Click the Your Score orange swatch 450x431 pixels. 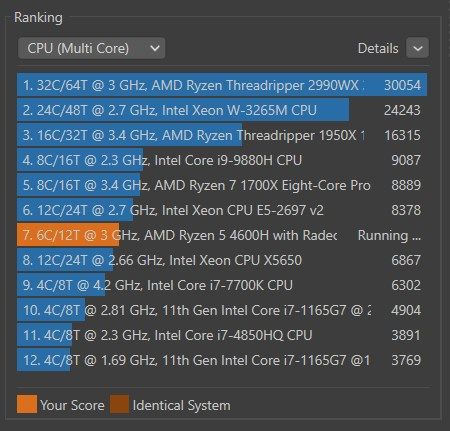[27, 404]
